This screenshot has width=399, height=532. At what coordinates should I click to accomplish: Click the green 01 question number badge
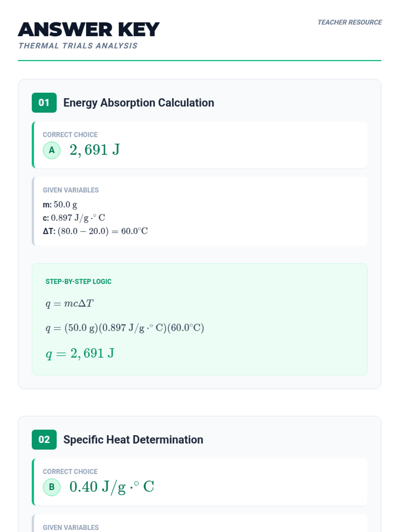pos(44,103)
